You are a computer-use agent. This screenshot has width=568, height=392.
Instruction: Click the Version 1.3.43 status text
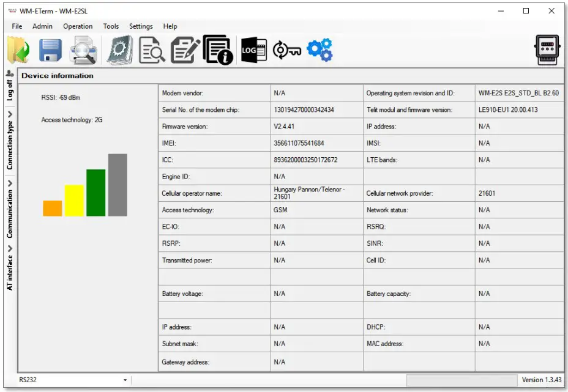pyautogui.click(x=542, y=380)
